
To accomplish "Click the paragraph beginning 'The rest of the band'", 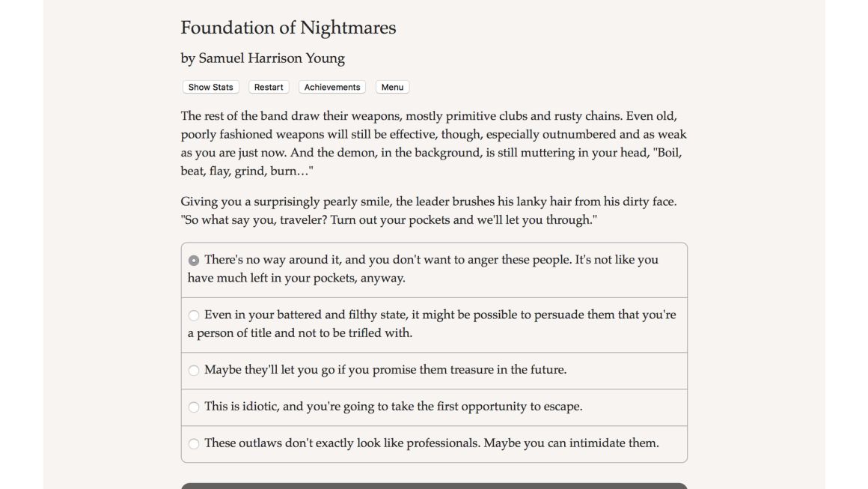I will click(x=433, y=144).
